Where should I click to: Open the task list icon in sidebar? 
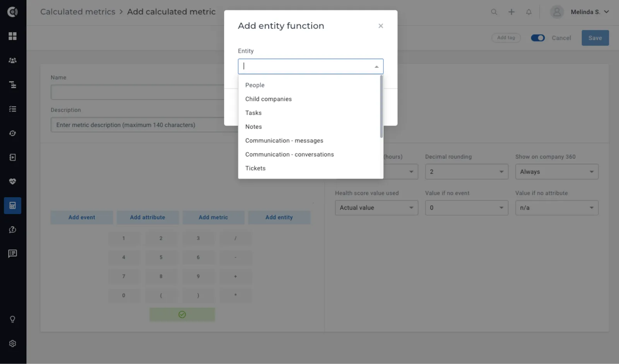click(x=12, y=109)
